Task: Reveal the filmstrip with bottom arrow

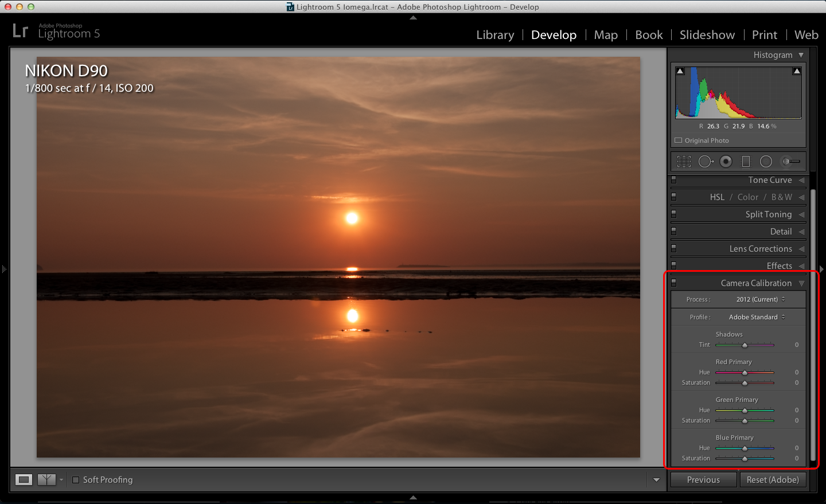Action: (x=413, y=498)
